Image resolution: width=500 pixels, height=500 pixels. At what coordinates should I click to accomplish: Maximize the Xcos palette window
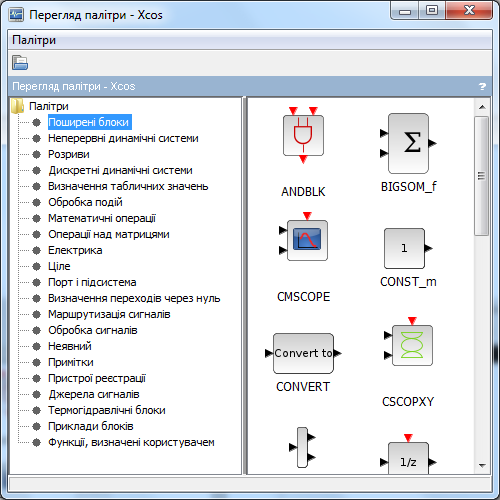point(432,11)
